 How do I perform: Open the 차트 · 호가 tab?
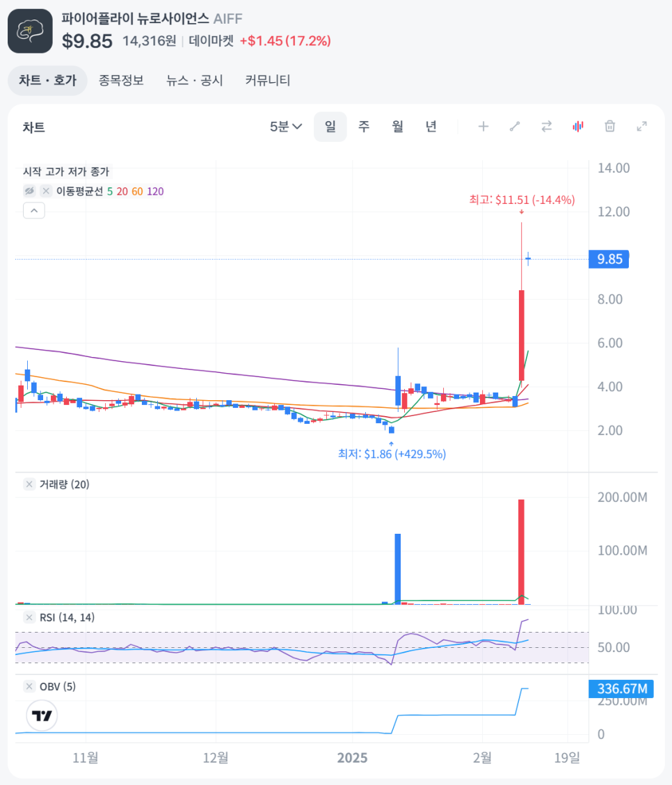point(47,80)
